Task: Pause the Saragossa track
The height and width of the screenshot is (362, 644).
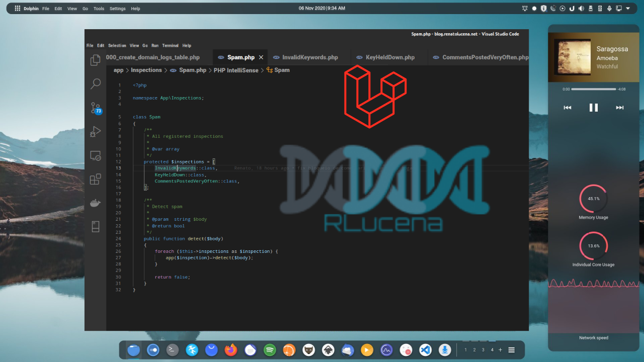Action: pos(594,108)
